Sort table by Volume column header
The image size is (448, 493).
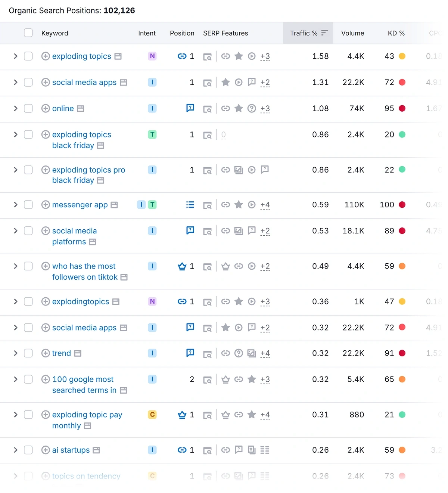pos(352,33)
